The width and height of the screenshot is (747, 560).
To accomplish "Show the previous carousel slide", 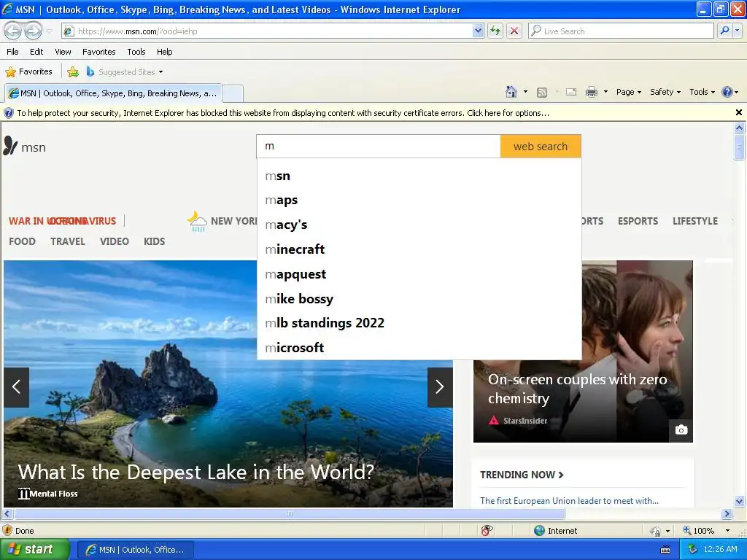I will pos(16,387).
